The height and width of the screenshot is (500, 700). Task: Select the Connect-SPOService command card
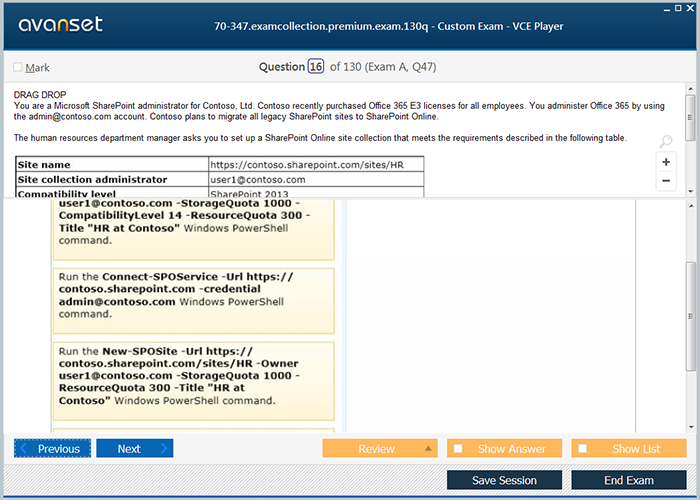[x=194, y=300]
